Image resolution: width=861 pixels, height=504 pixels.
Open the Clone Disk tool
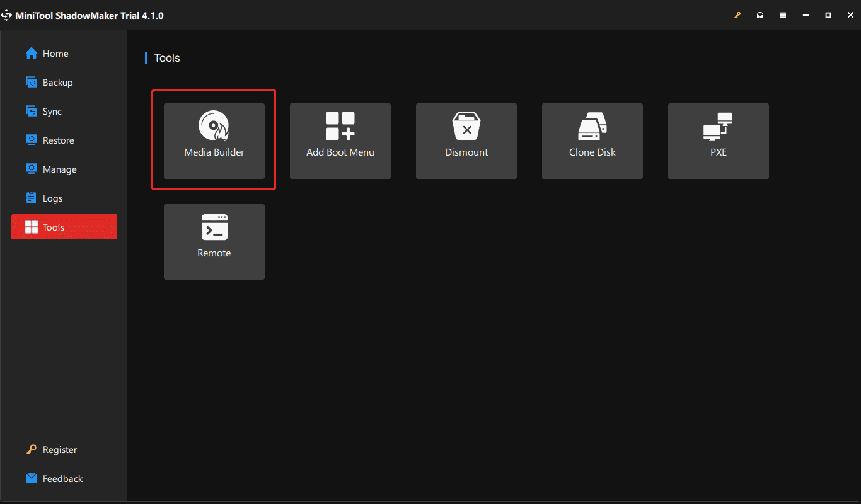pyautogui.click(x=592, y=141)
